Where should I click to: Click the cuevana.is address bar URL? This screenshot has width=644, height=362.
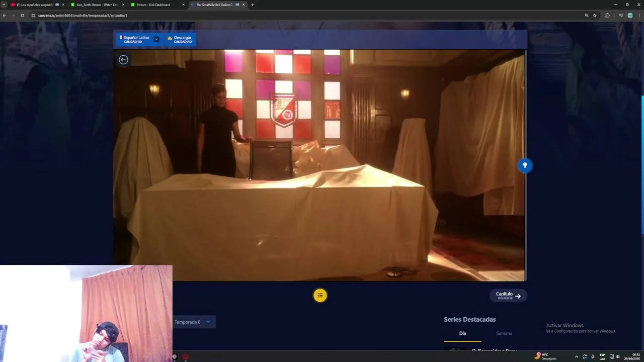83,16
